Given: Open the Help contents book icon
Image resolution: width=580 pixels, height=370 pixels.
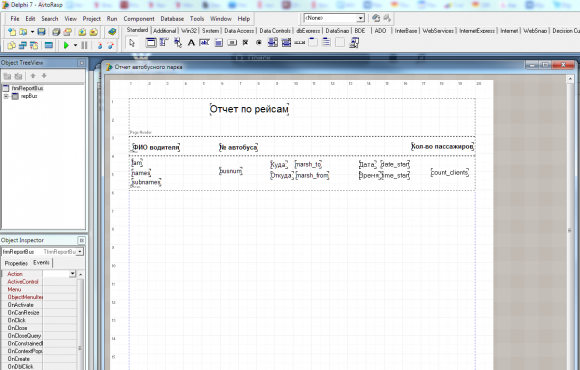Looking at the screenshot, I should pyautogui.click(x=112, y=32).
